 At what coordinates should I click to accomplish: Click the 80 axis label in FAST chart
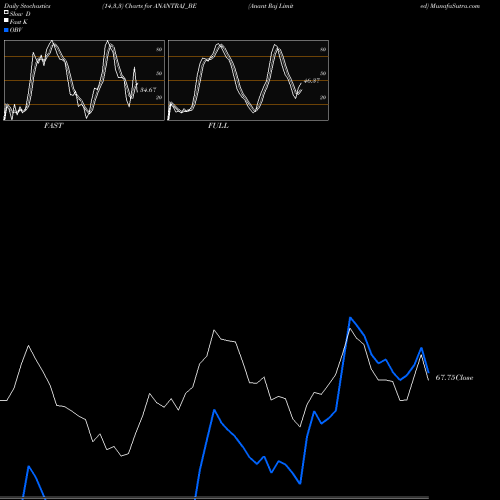[x=159, y=49]
